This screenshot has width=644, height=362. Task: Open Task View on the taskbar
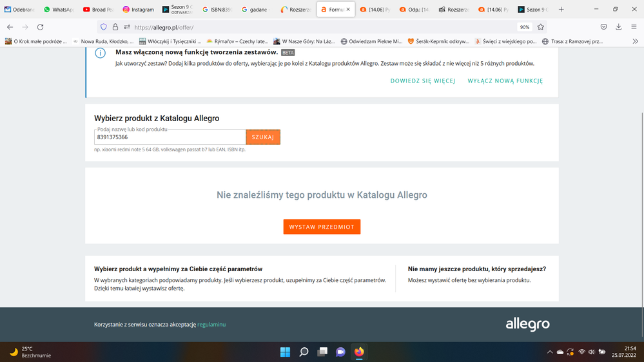pyautogui.click(x=322, y=352)
